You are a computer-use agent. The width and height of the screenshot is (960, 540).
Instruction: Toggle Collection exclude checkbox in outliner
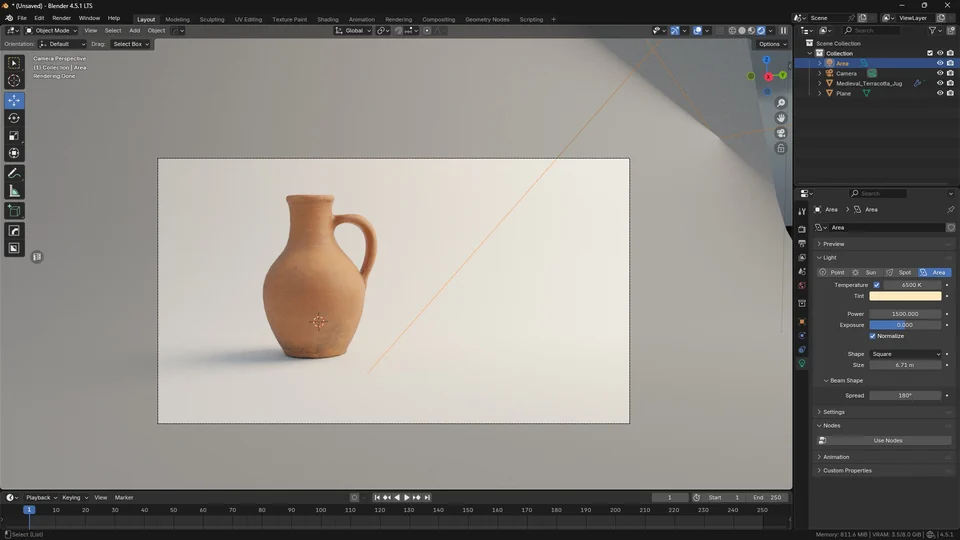pos(929,53)
